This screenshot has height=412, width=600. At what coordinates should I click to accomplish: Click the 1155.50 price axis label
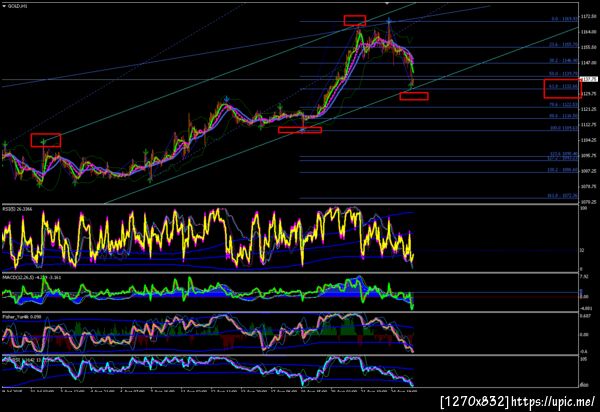(x=589, y=47)
